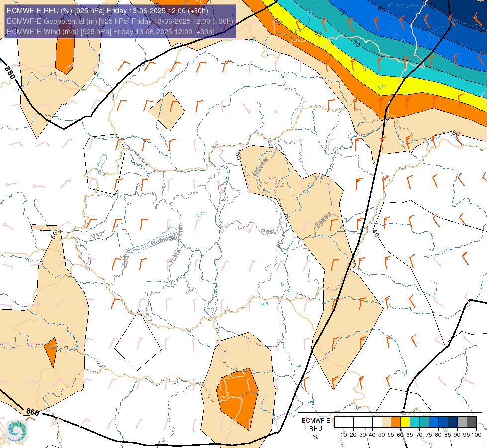Click the navy 85–90% legend swatch
The height and width of the screenshot is (448, 487).
click(453, 422)
